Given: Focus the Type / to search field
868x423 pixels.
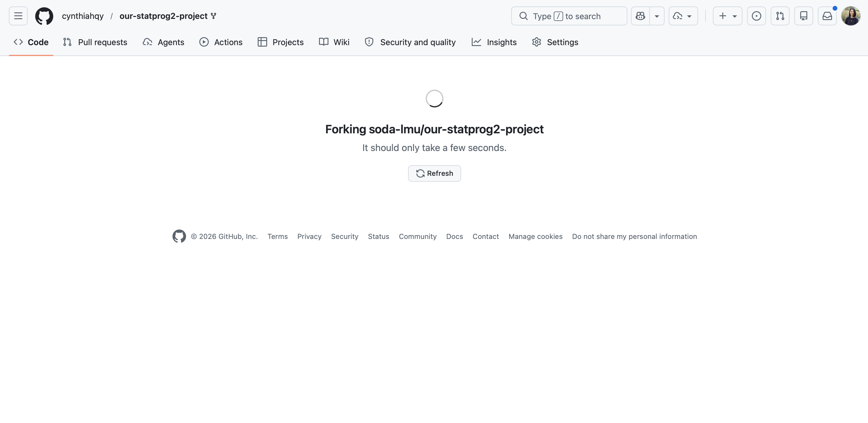Looking at the screenshot, I should click(x=569, y=16).
